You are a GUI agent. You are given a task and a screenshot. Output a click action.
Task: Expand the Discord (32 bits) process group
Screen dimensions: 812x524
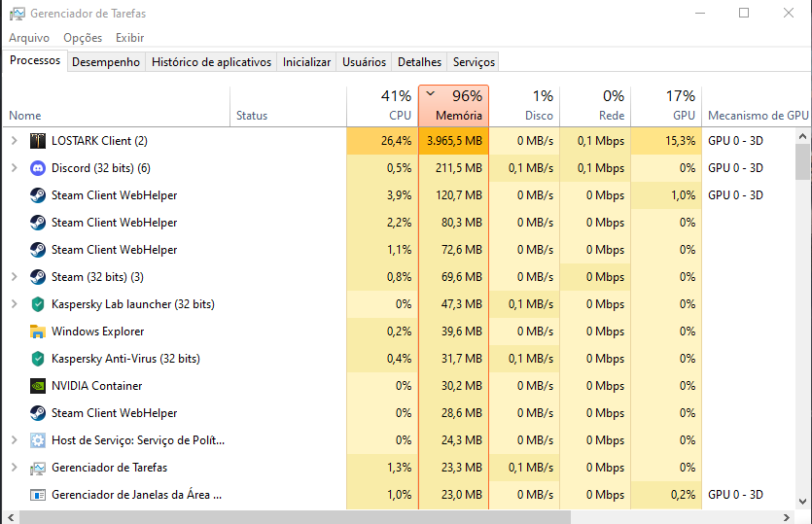pos(15,168)
